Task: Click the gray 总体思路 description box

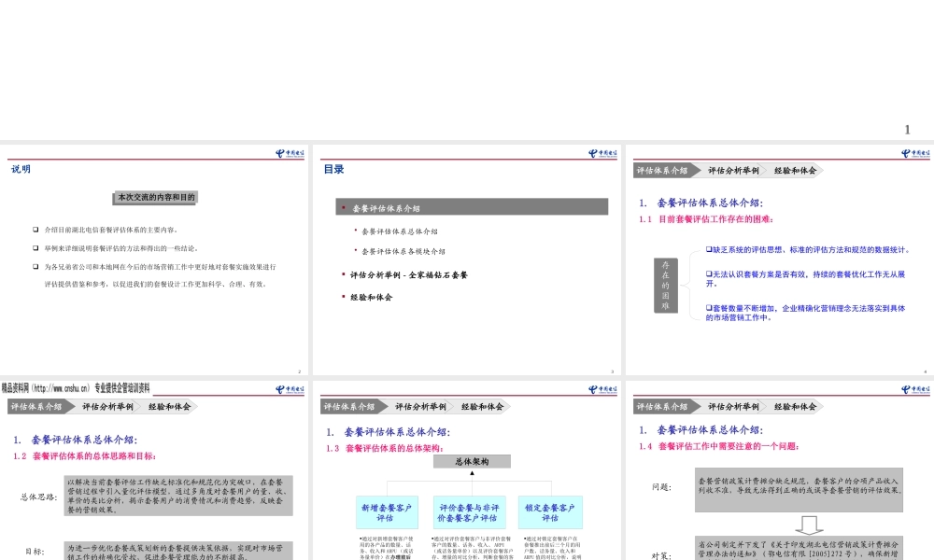Action: coord(178,496)
